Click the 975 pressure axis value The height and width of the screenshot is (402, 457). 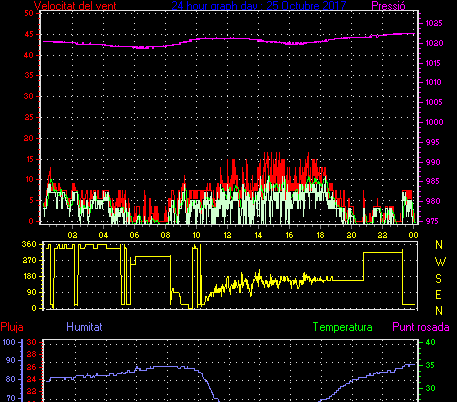432,221
